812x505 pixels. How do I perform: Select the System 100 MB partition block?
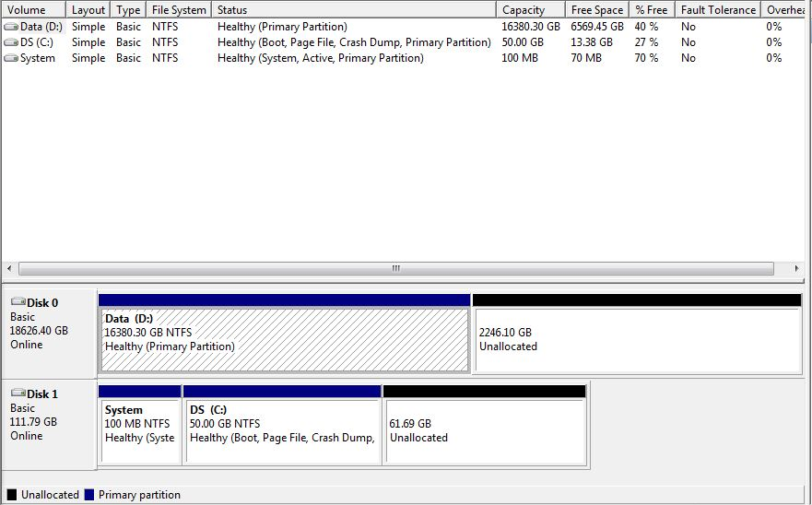(140, 430)
